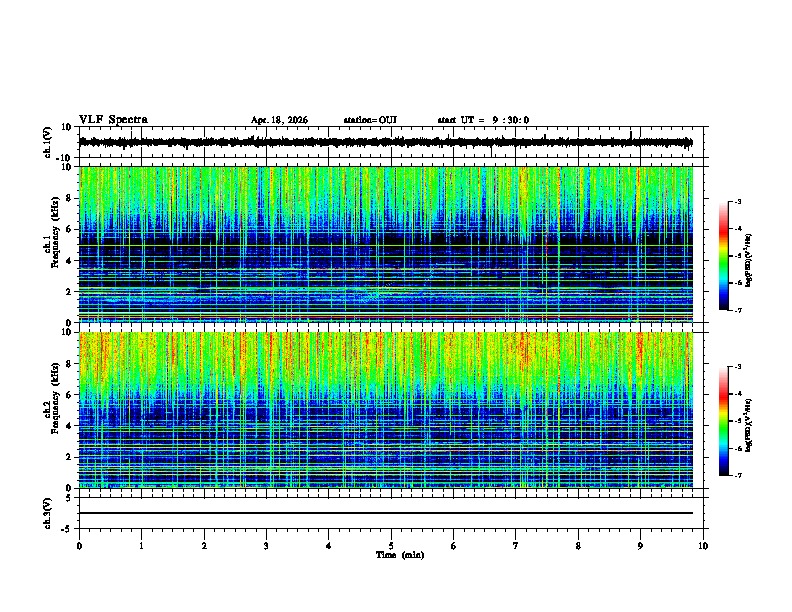This screenshot has width=792, height=612.
Task: Click the 7 minute tick on the time axis
Action: coord(516,546)
